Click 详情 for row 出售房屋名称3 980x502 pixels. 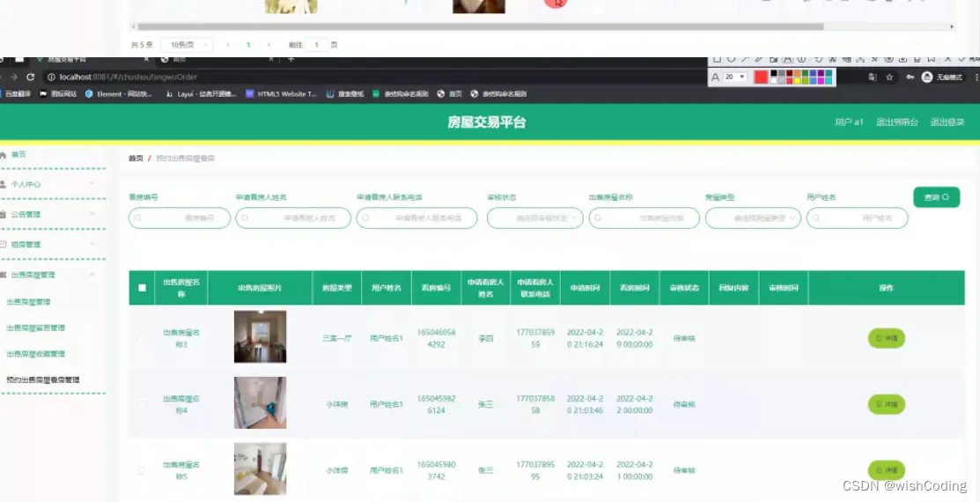887,338
